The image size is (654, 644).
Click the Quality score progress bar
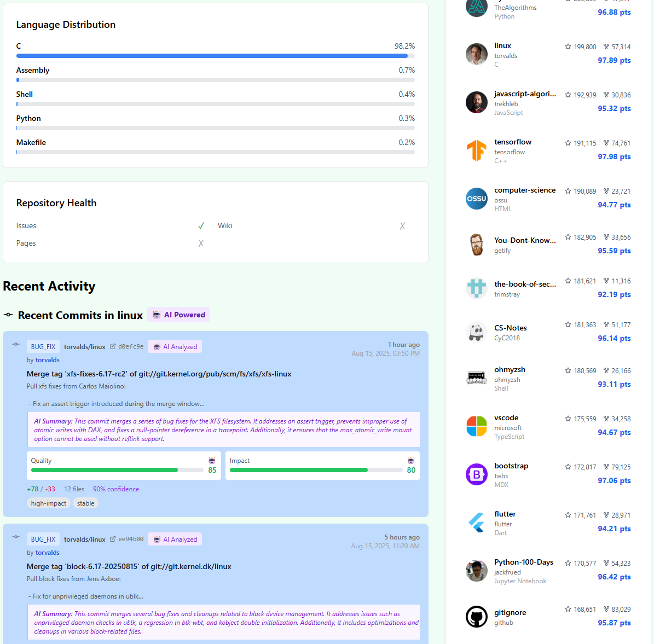click(x=117, y=470)
